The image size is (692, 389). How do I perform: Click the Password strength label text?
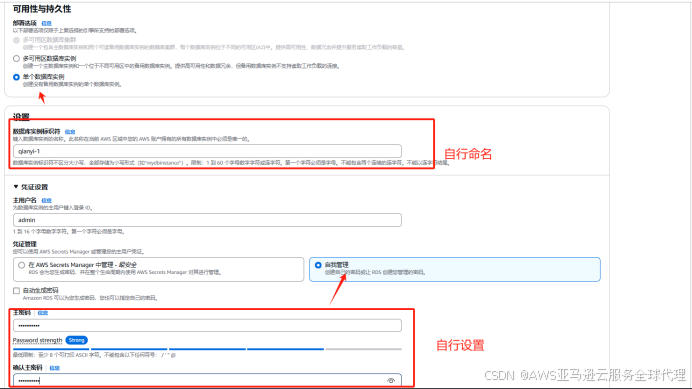tap(38, 340)
